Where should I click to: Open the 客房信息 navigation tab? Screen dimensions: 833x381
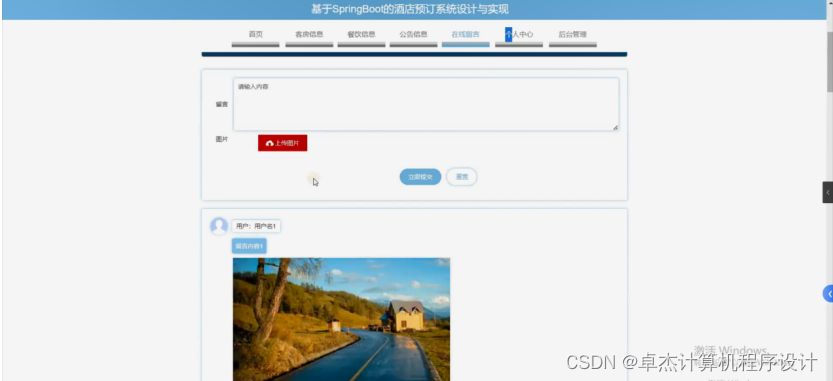(x=309, y=35)
